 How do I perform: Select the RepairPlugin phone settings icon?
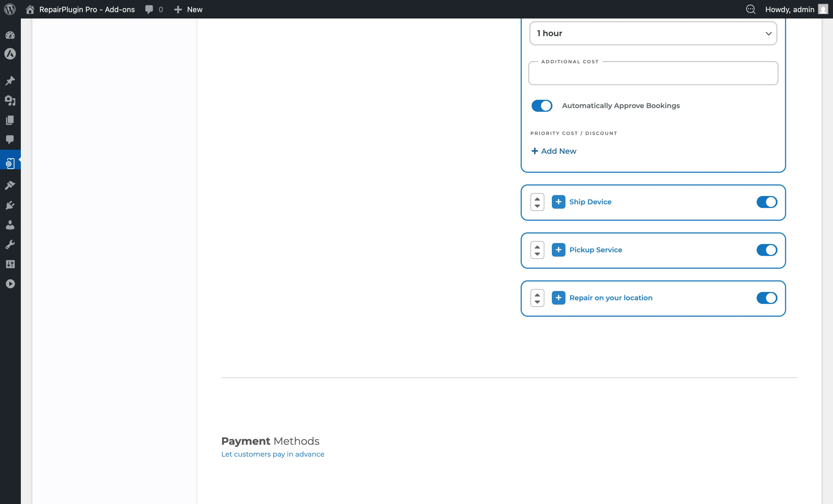pyautogui.click(x=10, y=163)
